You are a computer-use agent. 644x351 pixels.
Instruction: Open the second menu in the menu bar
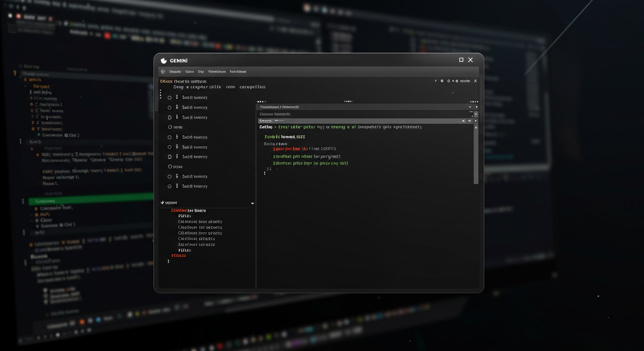coord(189,72)
